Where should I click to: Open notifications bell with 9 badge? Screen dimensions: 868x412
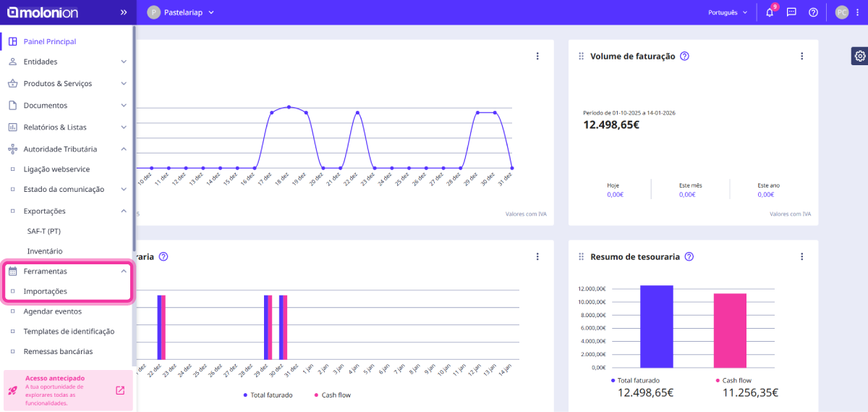770,12
